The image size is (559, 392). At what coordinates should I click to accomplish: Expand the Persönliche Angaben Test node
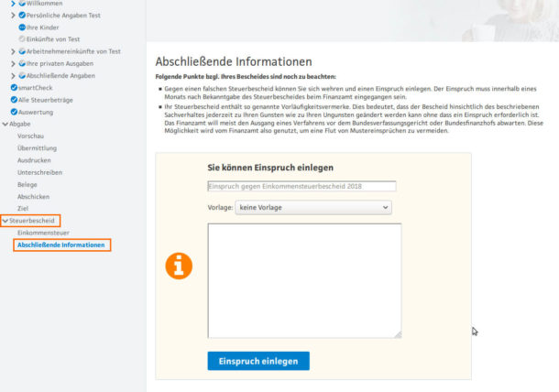pos(13,16)
